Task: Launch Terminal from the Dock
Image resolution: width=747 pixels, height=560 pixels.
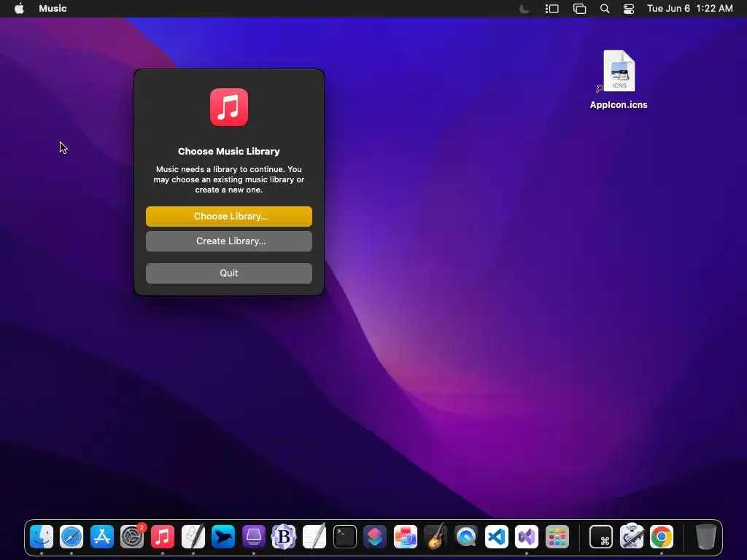Action: [x=345, y=537]
